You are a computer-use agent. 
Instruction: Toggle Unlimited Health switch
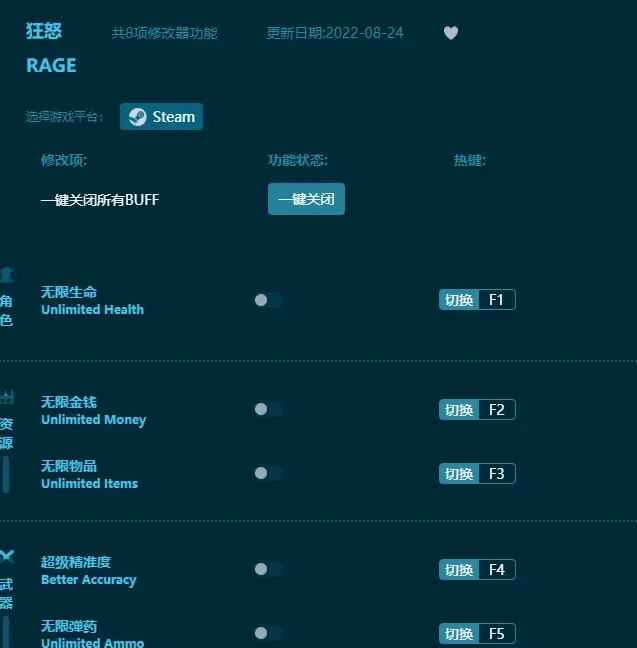[268, 300]
